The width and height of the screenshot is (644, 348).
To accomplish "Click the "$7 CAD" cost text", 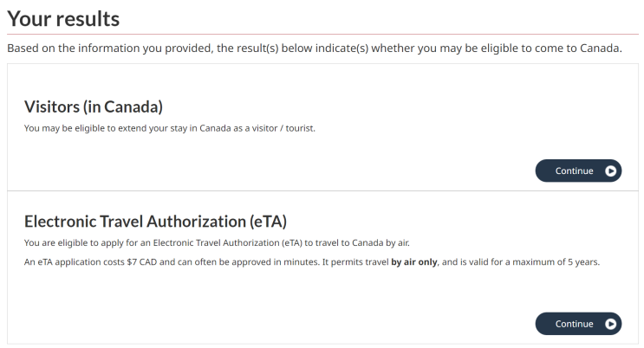I will click(x=141, y=261).
